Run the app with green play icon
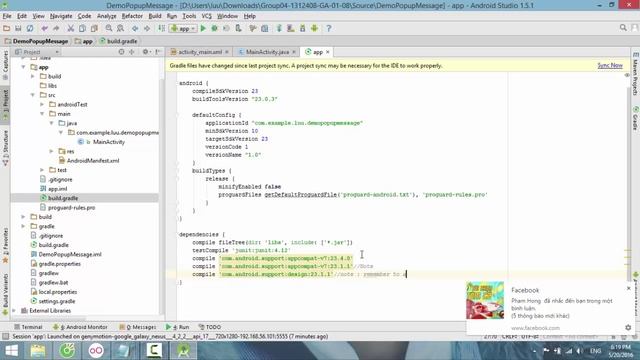The image size is (640, 360). pyautogui.click(x=203, y=28)
